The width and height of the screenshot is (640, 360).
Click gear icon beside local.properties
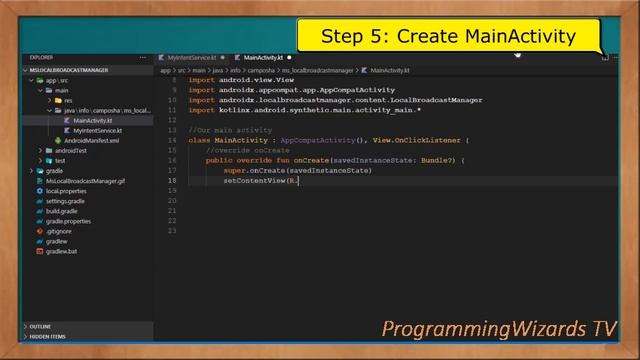coord(40,191)
